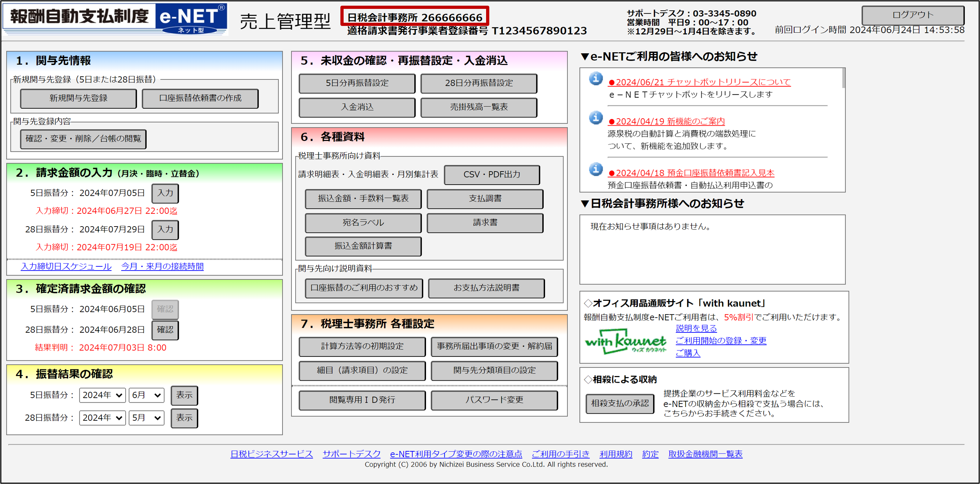Click the 新規関与先登録 button
Image resolution: width=980 pixels, height=484 pixels.
pyautogui.click(x=79, y=98)
